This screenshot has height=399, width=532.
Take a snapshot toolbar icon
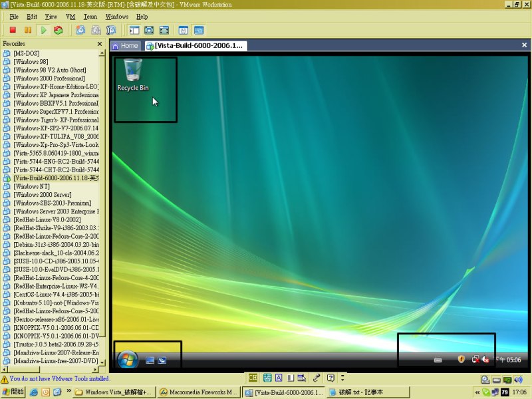[x=80, y=30]
